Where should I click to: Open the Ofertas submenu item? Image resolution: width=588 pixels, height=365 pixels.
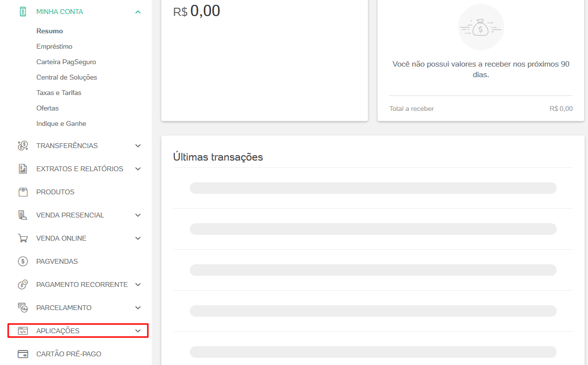(x=47, y=108)
